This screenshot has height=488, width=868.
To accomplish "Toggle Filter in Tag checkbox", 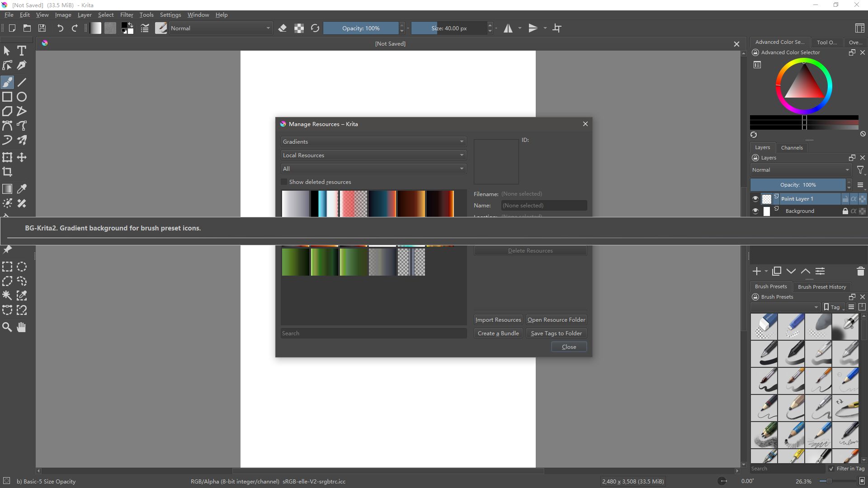I will [x=831, y=469].
